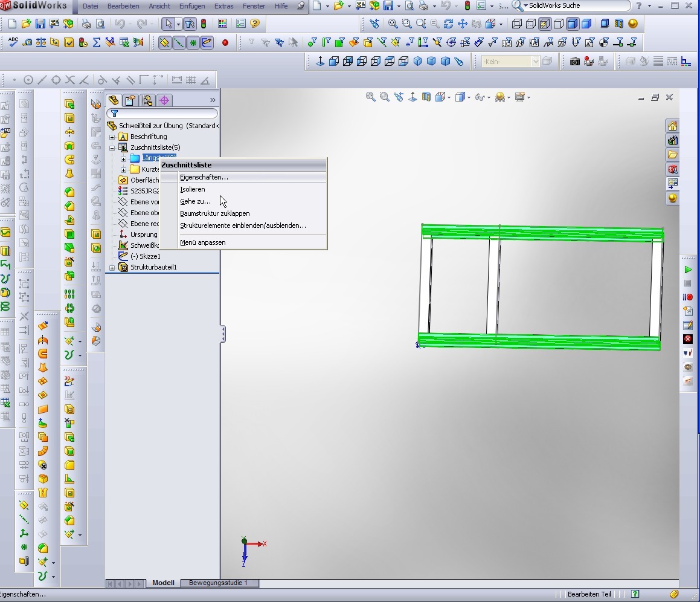Click the yellow help question mark icon
The image size is (700, 602).
click(255, 24)
